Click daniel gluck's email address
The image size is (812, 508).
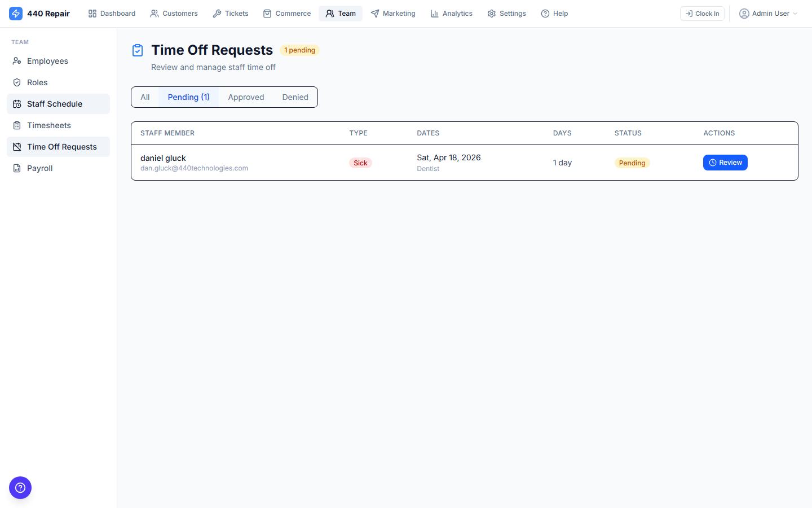pyautogui.click(x=194, y=168)
